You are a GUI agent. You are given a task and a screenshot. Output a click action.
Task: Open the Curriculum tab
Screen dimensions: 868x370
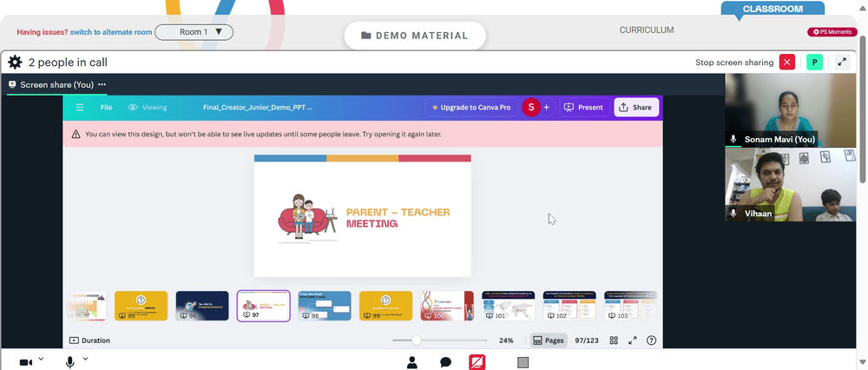647,30
